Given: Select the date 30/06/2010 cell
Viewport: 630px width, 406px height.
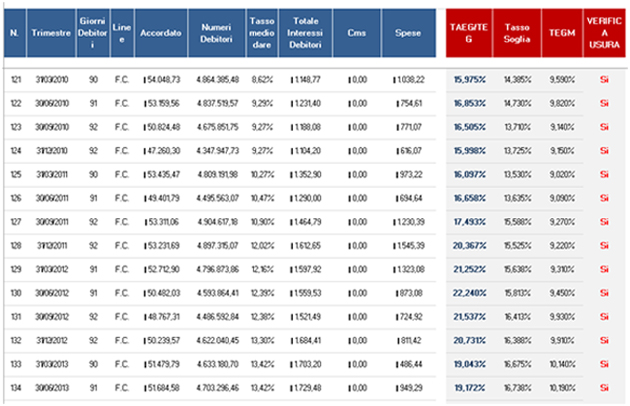Looking at the screenshot, I should [52, 103].
